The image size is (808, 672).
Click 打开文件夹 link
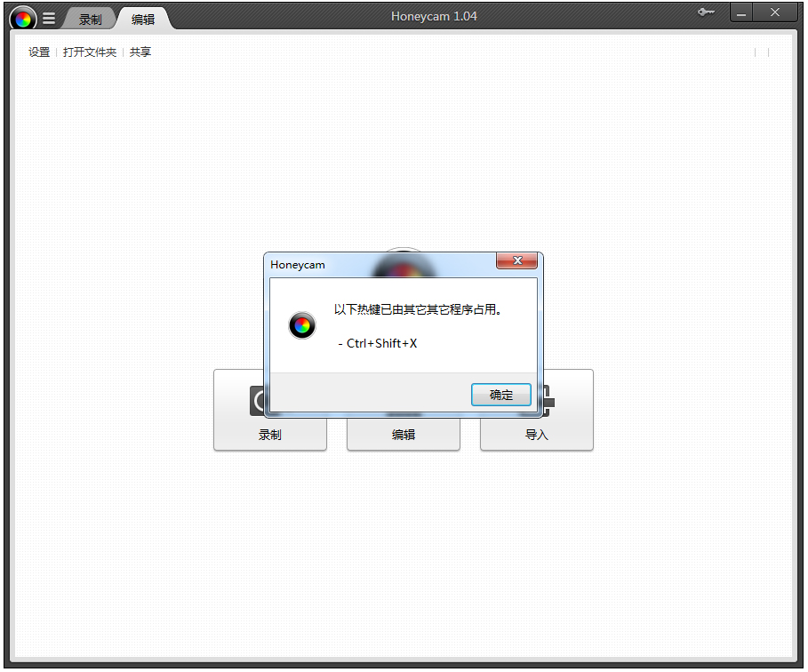click(90, 52)
